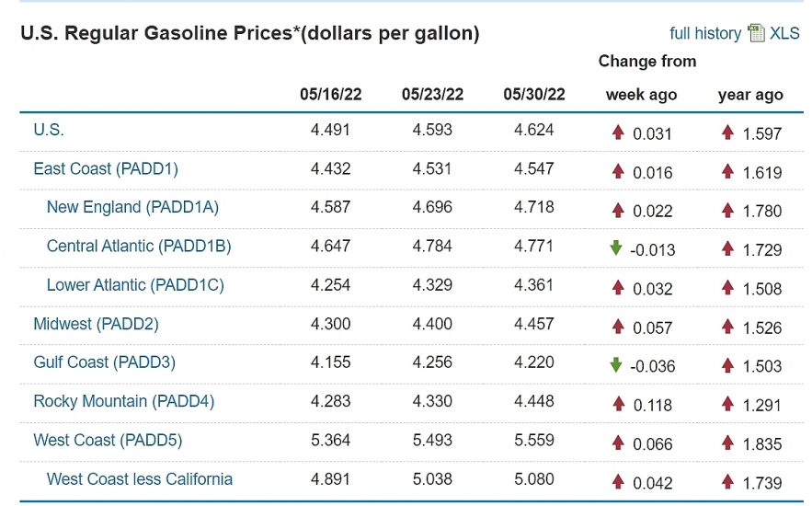Open Lower Atlantic (PADD1C) link

(x=135, y=284)
